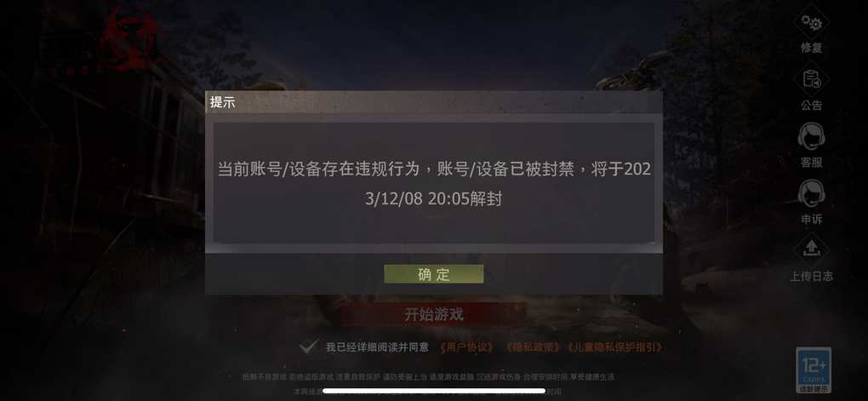Open the 《儿童隐私保护指引》 link
The width and height of the screenshot is (868, 401).
pyautogui.click(x=614, y=347)
